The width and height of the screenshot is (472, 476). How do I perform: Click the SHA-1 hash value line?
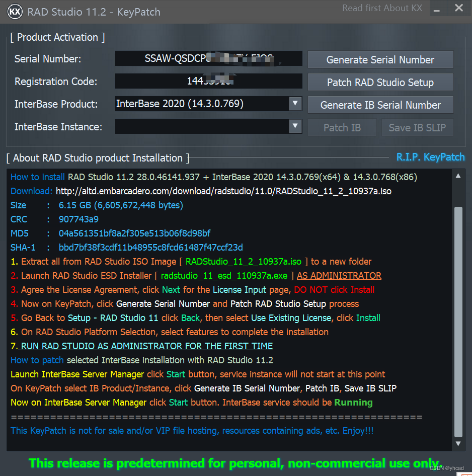click(x=127, y=248)
